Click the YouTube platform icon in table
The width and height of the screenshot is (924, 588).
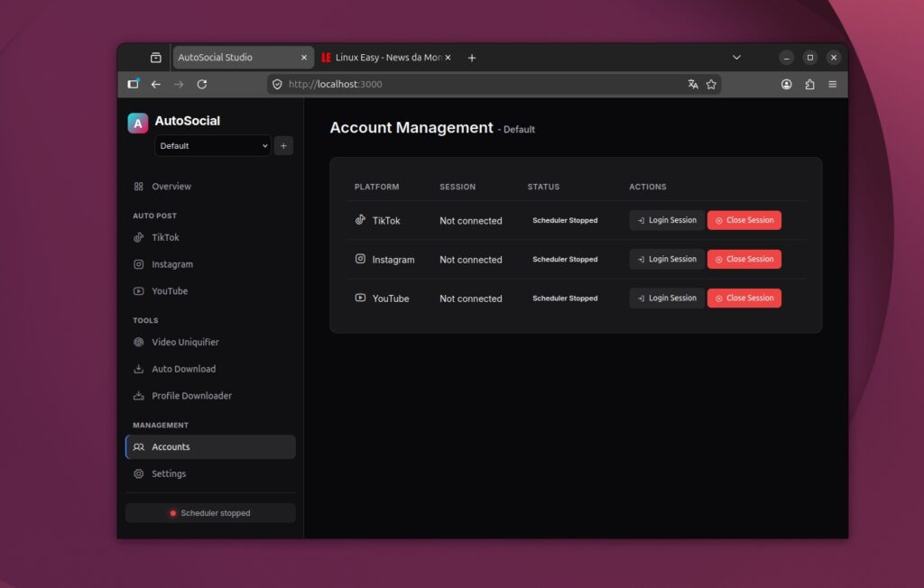[360, 298]
